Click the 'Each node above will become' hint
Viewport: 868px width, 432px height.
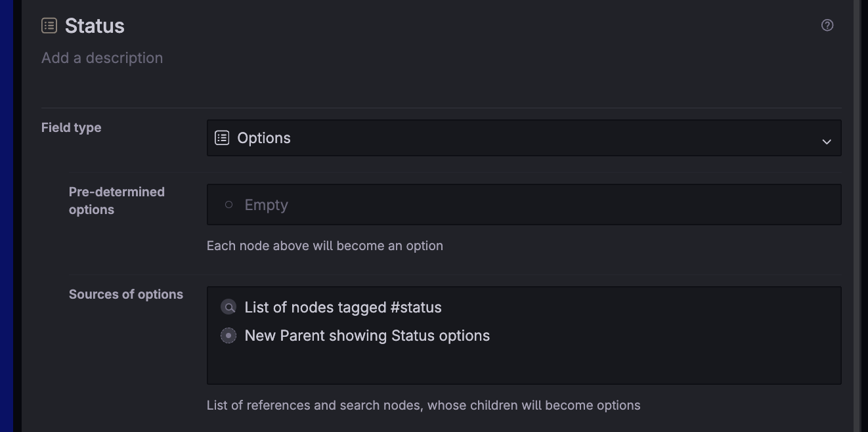324,246
